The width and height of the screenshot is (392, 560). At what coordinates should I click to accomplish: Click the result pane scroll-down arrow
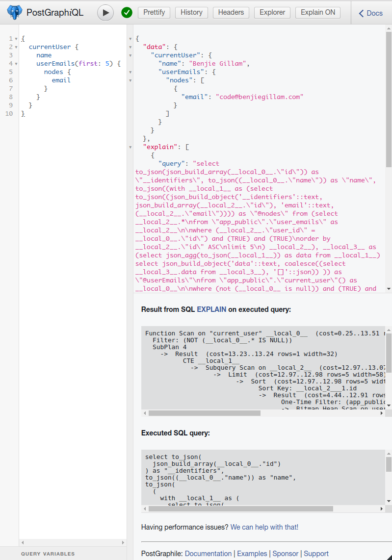(389, 288)
